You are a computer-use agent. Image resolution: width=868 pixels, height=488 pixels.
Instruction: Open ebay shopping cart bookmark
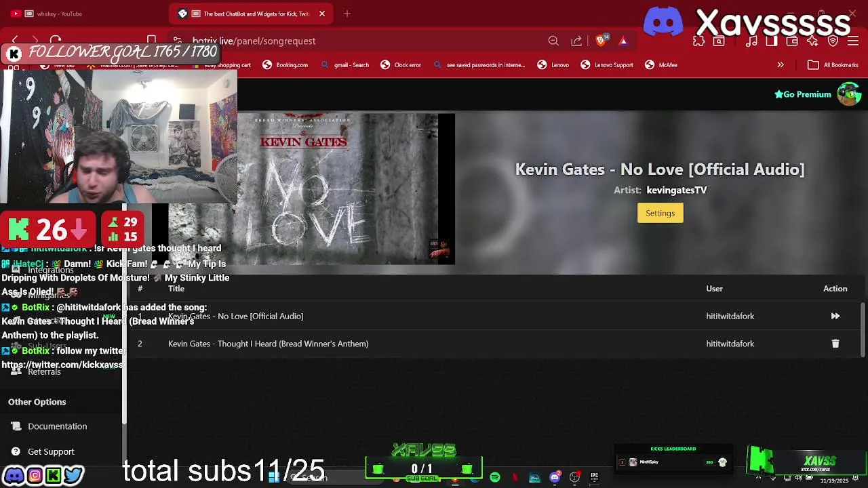pyautogui.click(x=222, y=65)
